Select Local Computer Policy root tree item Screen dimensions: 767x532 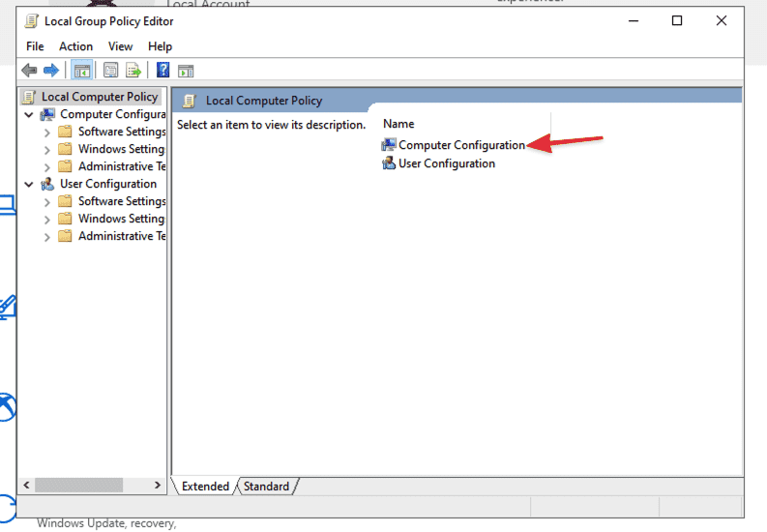pos(99,97)
